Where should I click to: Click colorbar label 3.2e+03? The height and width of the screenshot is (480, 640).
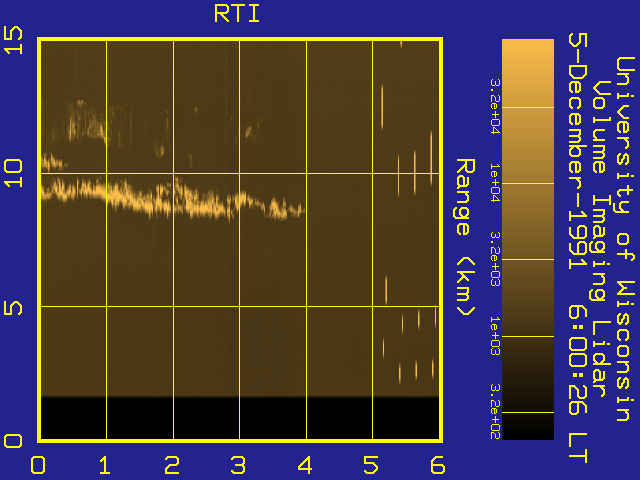495,259
